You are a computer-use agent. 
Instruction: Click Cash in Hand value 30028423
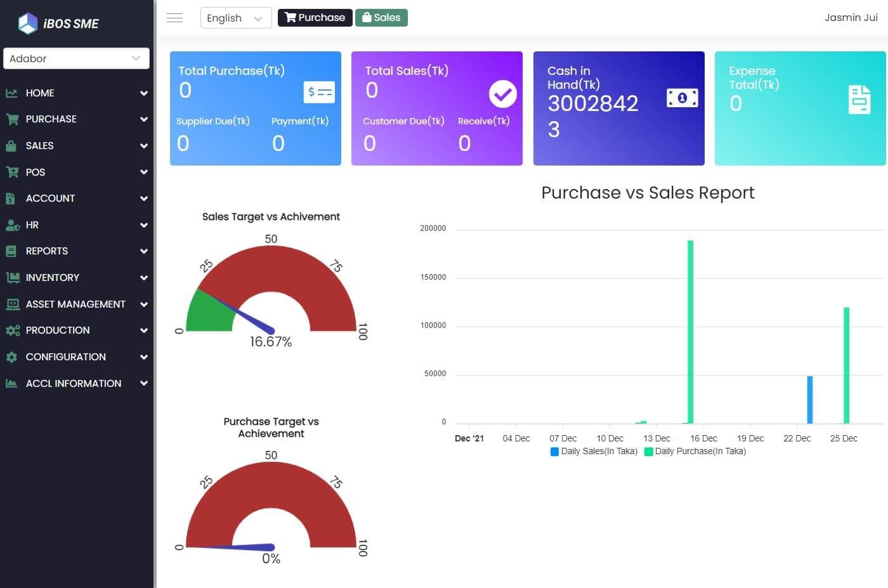point(593,116)
